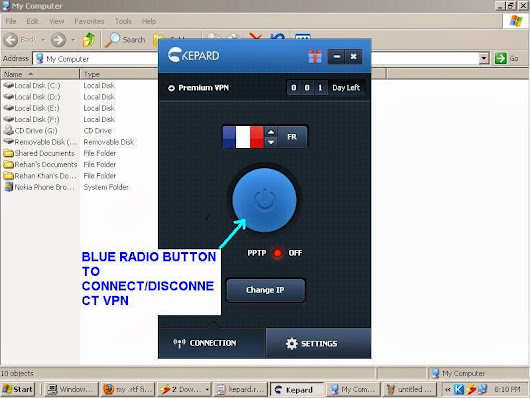Open the 2 Downloads taskbar group

(184, 389)
